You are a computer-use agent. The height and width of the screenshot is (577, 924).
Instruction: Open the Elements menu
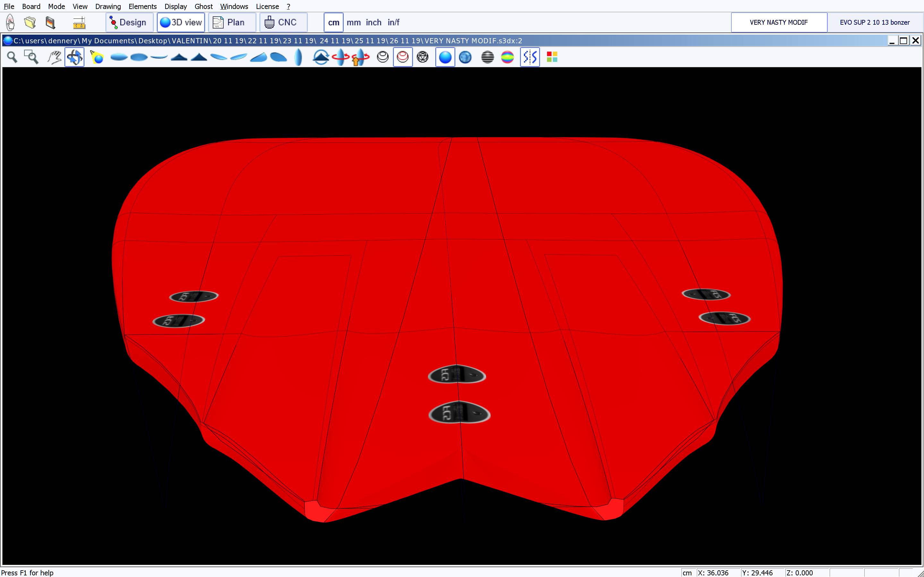[142, 6]
